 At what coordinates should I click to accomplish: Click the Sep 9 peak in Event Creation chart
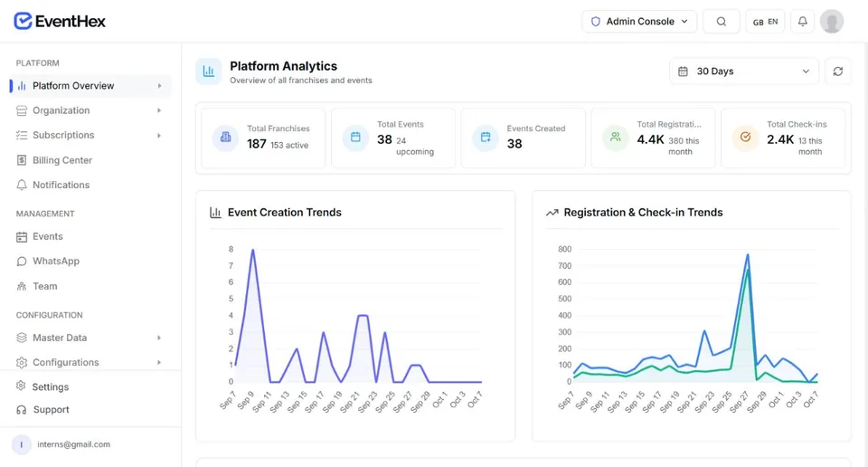[x=253, y=250]
